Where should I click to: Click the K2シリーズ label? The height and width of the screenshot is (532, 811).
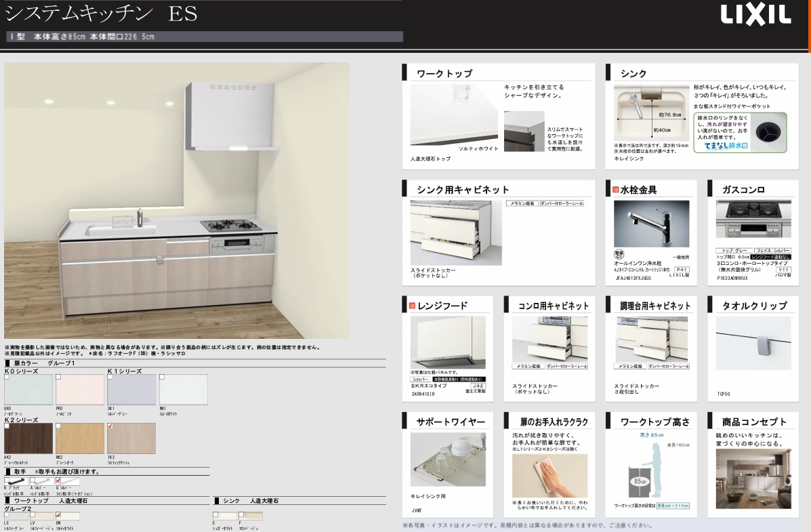[x=21, y=420]
